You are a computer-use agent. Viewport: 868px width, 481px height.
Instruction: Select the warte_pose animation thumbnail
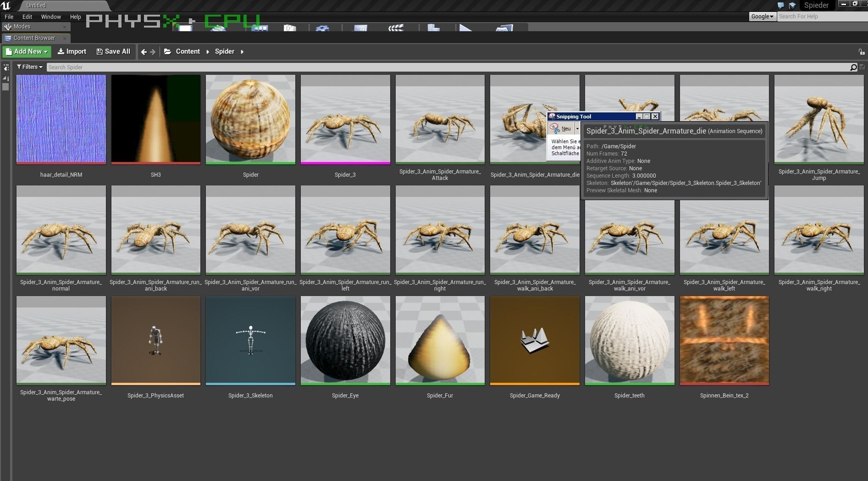(61, 341)
